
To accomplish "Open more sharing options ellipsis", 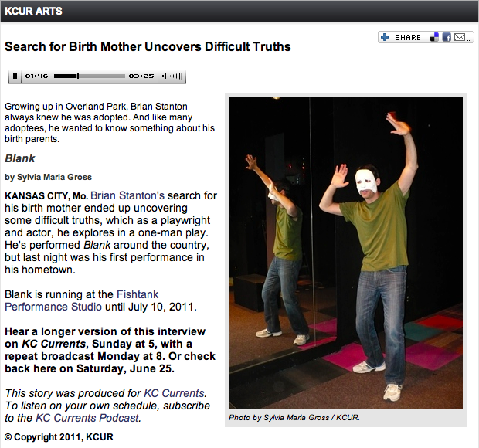I will (469, 39).
